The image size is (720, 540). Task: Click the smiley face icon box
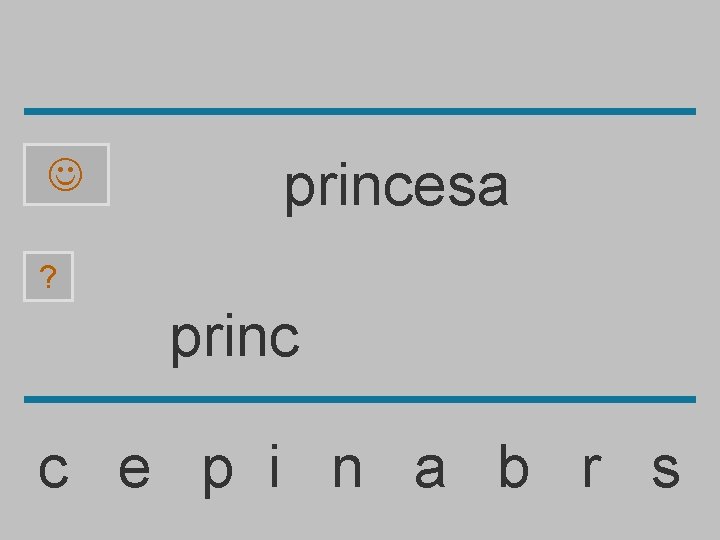pos(66,175)
